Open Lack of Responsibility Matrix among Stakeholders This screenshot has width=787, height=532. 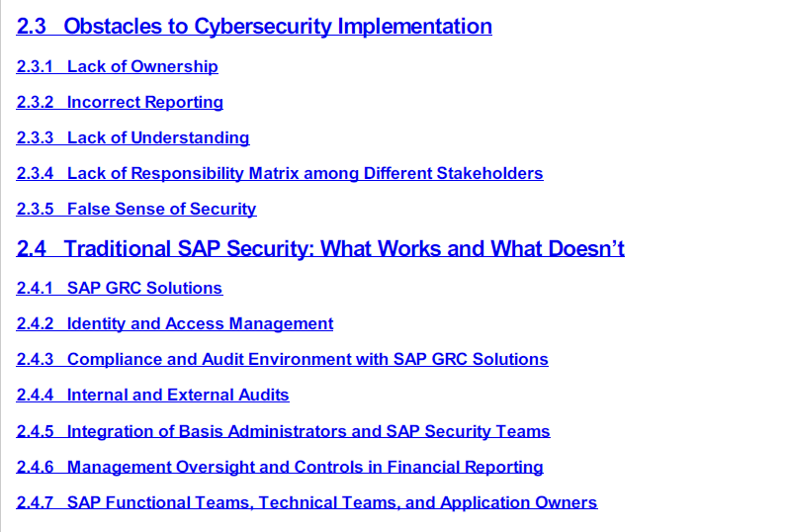pos(305,174)
